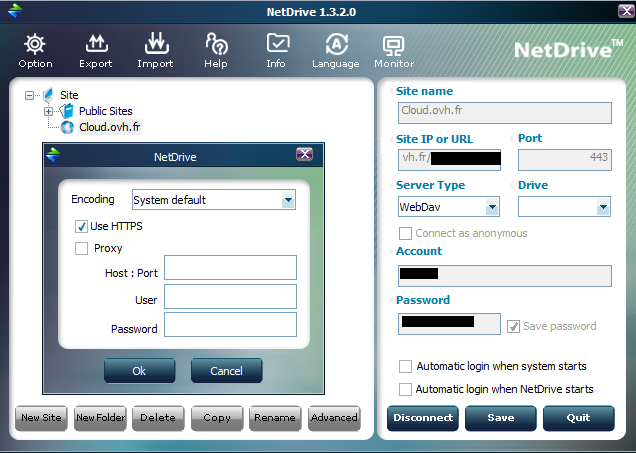Screen dimensions: 636x453
Task: Click the NetDrive logo icon in main title bar
Action: click(15, 11)
